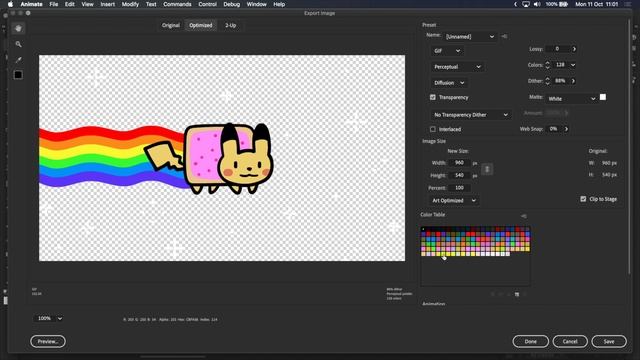Image resolution: width=640 pixels, height=360 pixels.
Task: Click the Width input field
Action: click(459, 162)
